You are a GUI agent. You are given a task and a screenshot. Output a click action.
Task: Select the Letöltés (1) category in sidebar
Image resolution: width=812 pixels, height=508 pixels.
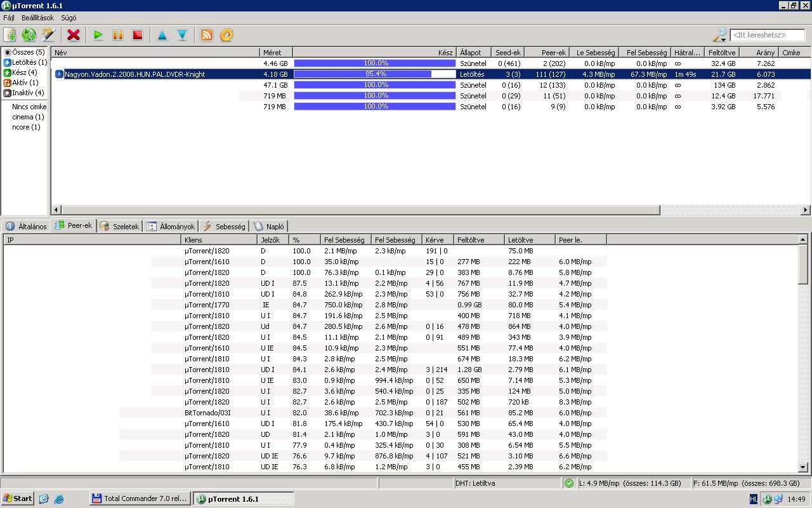[x=25, y=62]
